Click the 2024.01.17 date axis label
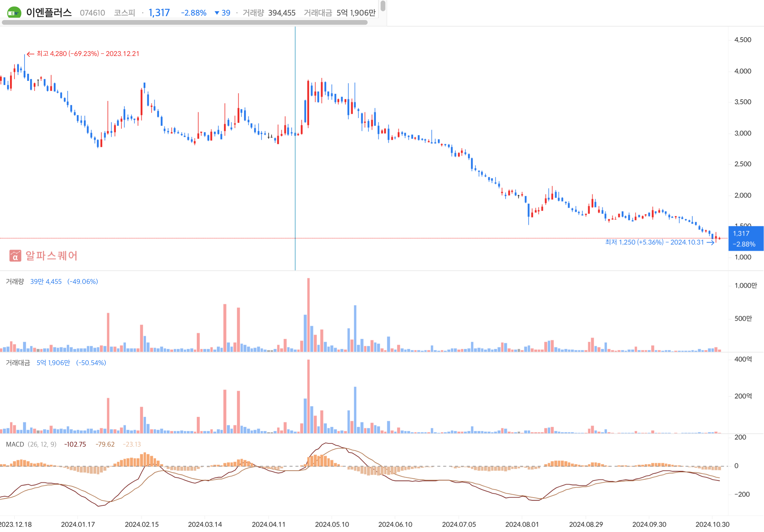 pyautogui.click(x=78, y=524)
